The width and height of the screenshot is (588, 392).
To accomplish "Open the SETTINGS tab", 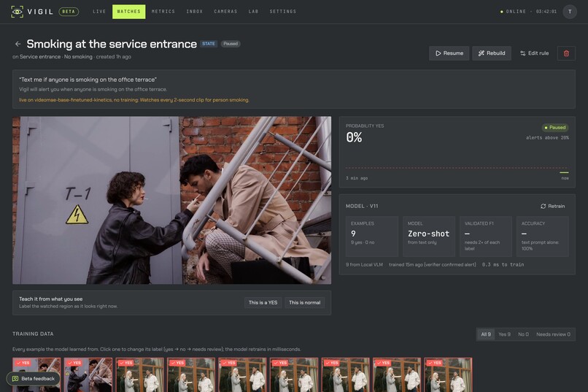I will click(x=283, y=12).
